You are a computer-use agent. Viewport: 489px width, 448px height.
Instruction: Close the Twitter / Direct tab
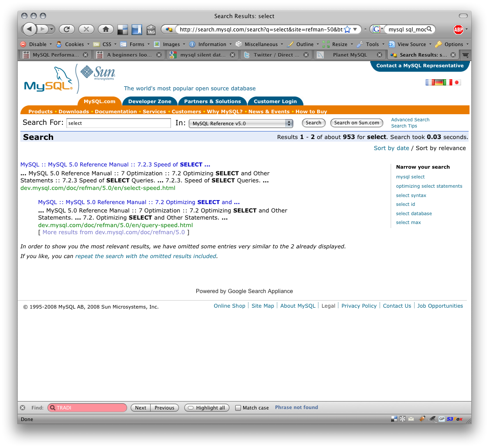coord(306,55)
